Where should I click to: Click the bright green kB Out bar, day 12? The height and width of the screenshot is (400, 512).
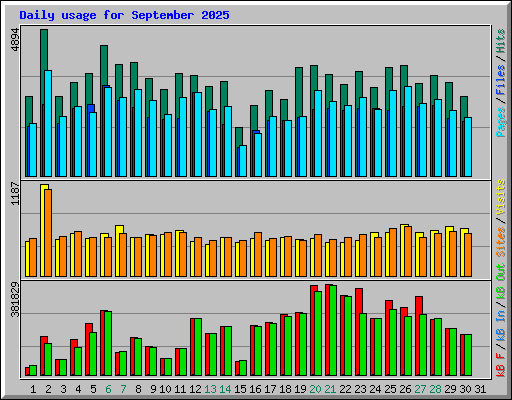point(198,347)
